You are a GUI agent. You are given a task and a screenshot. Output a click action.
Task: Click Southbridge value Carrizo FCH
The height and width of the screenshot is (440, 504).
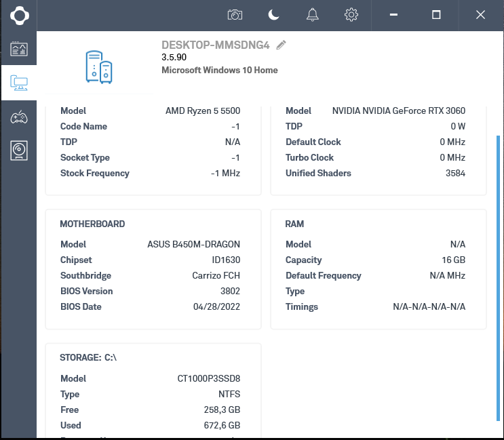pos(216,275)
